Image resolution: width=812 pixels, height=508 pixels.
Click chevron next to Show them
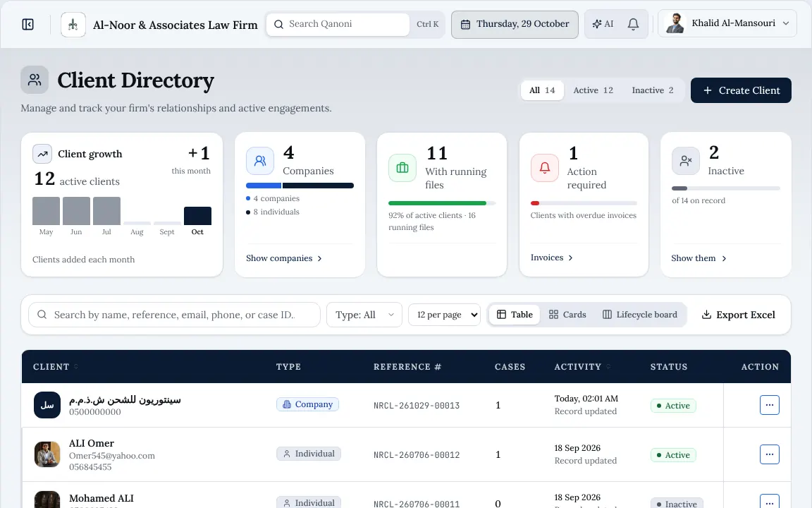pyautogui.click(x=724, y=258)
